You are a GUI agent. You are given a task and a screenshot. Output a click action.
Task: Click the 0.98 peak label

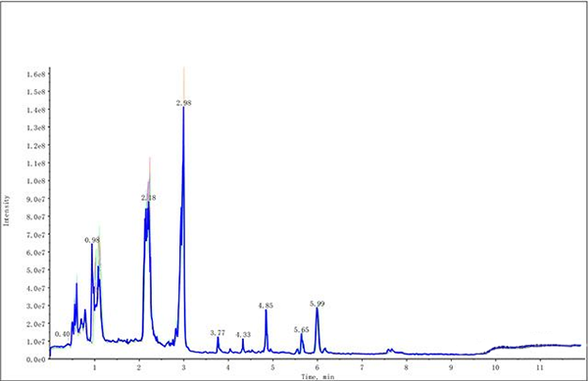click(x=92, y=240)
